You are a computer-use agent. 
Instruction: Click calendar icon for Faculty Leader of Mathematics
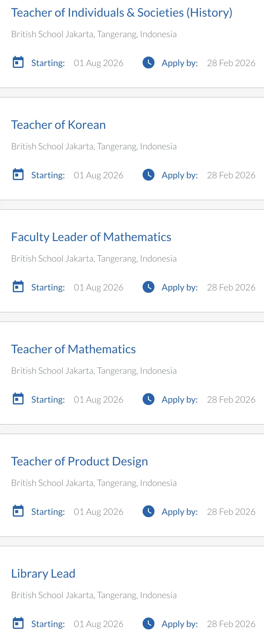pos(18,287)
